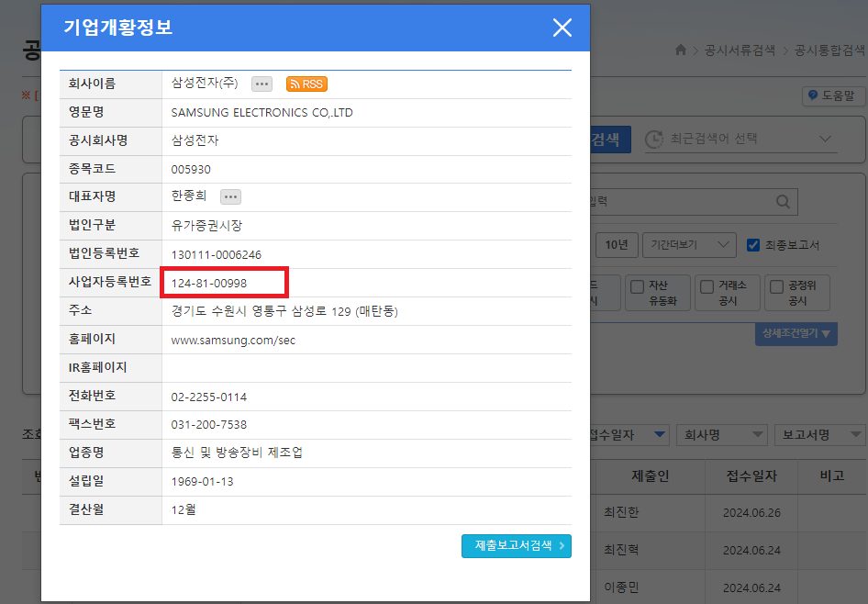Open the ellipsis button beside representative 한종희
Screen dimensions: 868x604
pyautogui.click(x=230, y=196)
